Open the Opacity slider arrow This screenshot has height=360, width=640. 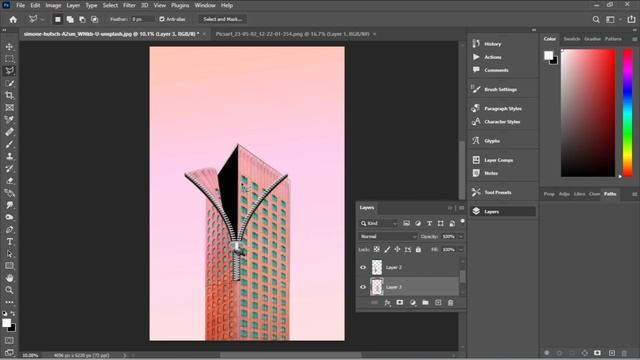click(461, 236)
